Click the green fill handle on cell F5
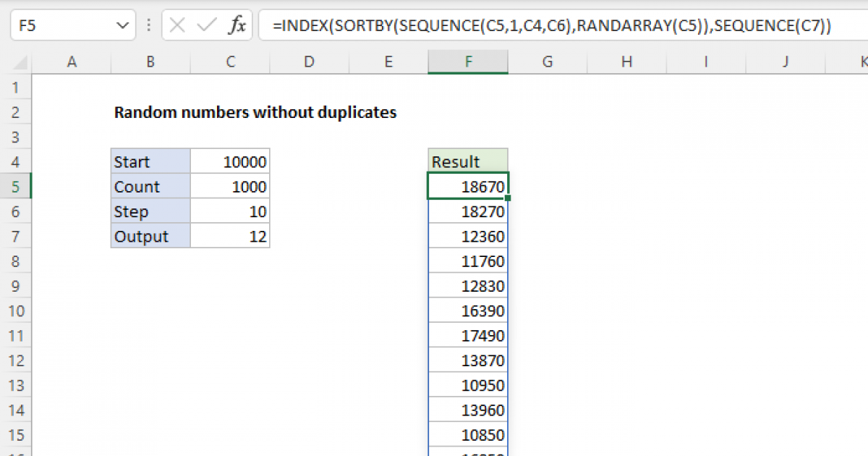Image resolution: width=868 pixels, height=456 pixels. 507,198
